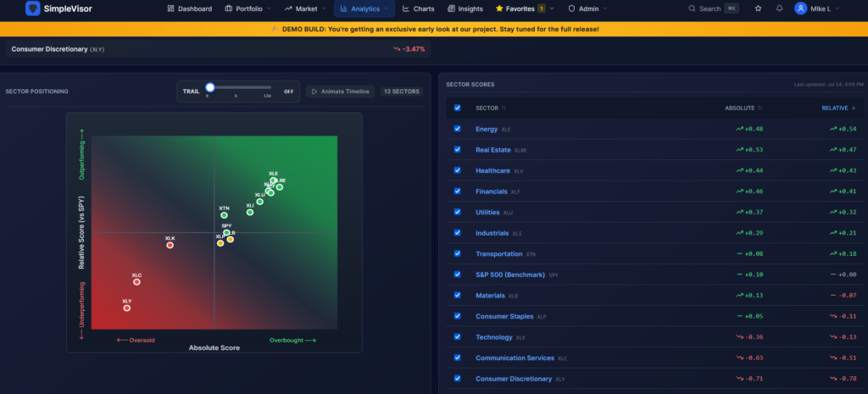Uncheck the Consumer Discretionary checkbox
868x394 pixels.
[457, 379]
